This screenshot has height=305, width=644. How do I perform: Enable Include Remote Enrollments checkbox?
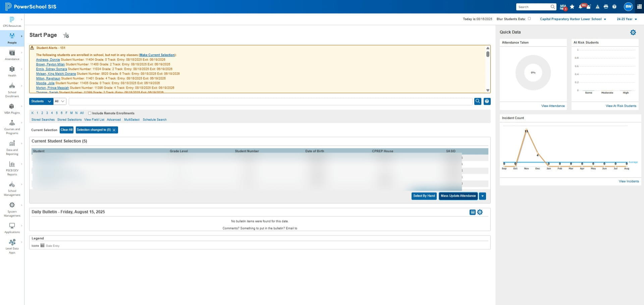[90, 113]
